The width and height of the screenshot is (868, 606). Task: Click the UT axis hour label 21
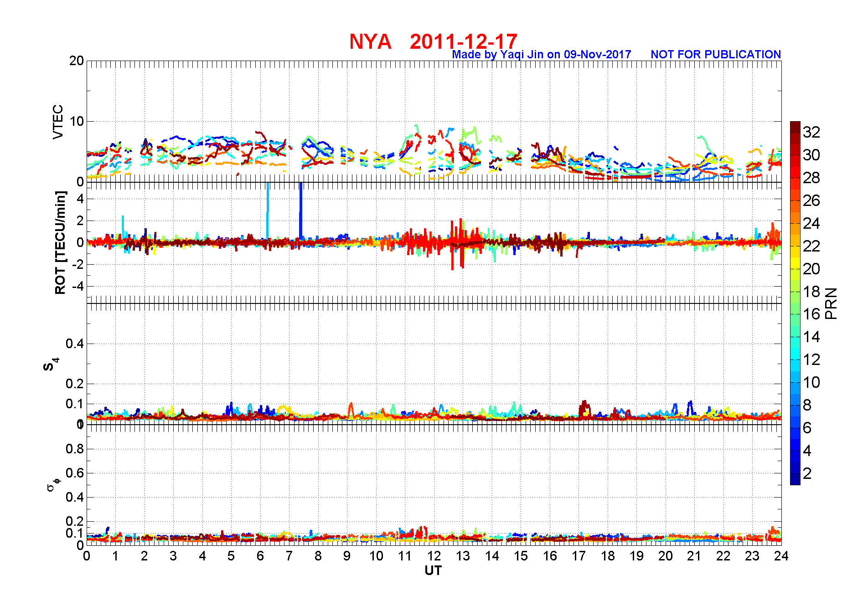click(694, 556)
